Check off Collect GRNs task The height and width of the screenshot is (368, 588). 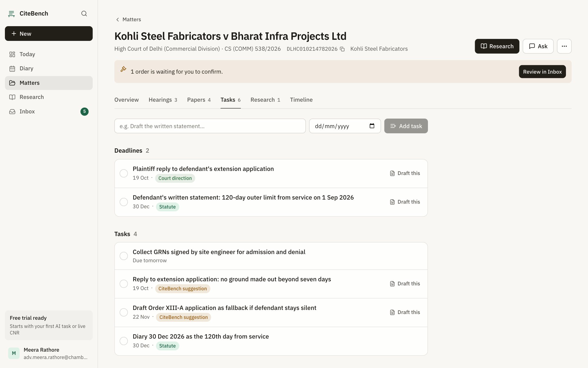tap(124, 256)
